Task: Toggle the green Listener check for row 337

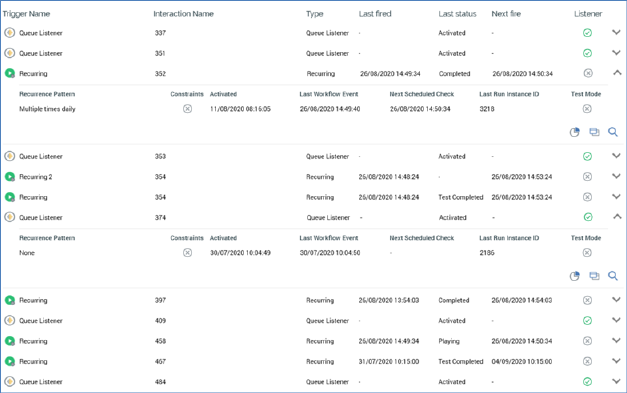Action: (587, 33)
